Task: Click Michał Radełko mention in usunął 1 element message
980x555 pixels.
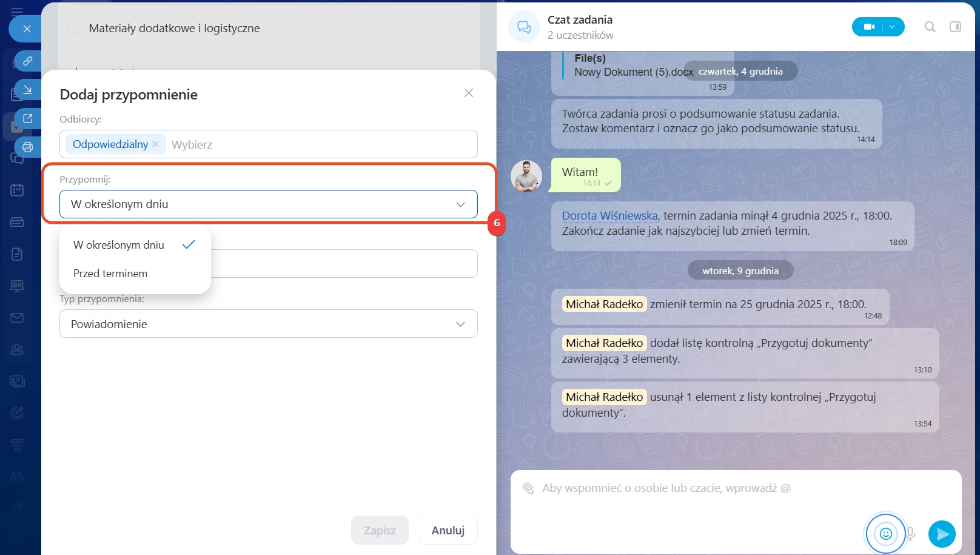Action: [604, 397]
